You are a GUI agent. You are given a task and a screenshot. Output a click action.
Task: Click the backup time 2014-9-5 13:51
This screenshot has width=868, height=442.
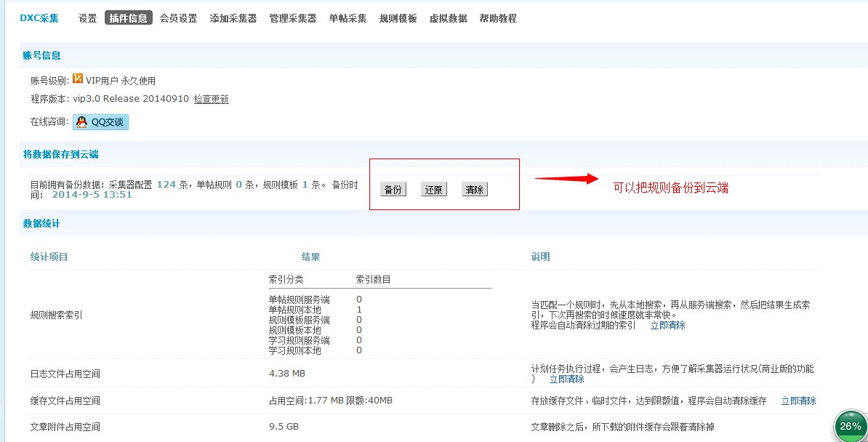(92, 194)
